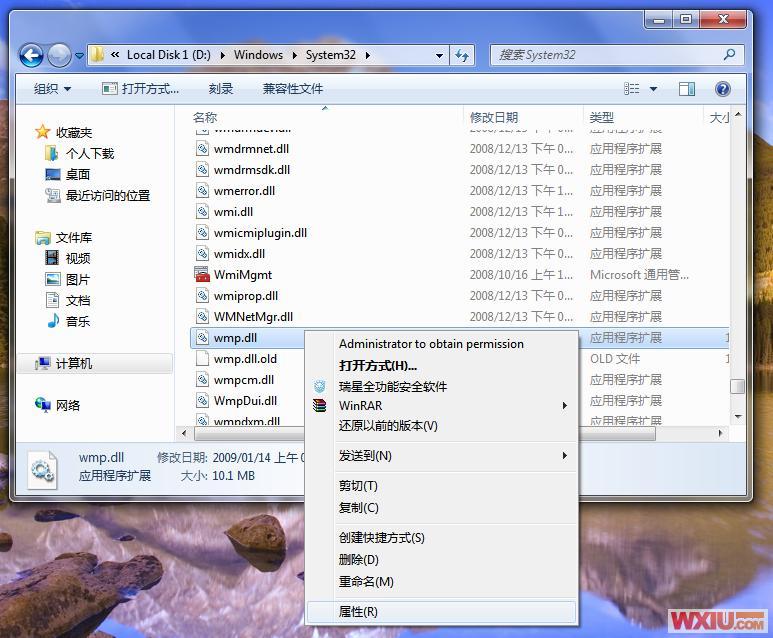Click the back navigation arrow button
The image size is (773, 638).
coord(31,55)
